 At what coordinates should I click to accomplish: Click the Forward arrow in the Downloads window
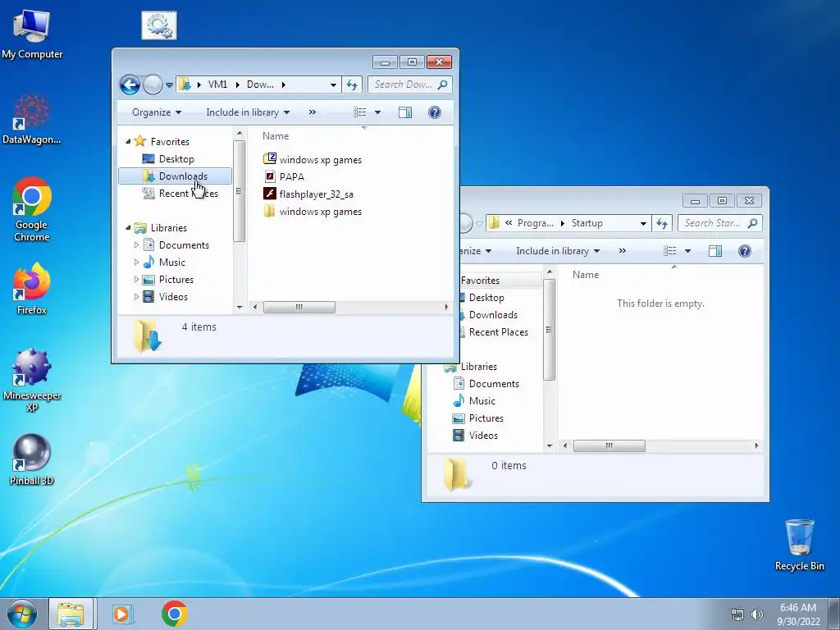(x=153, y=84)
